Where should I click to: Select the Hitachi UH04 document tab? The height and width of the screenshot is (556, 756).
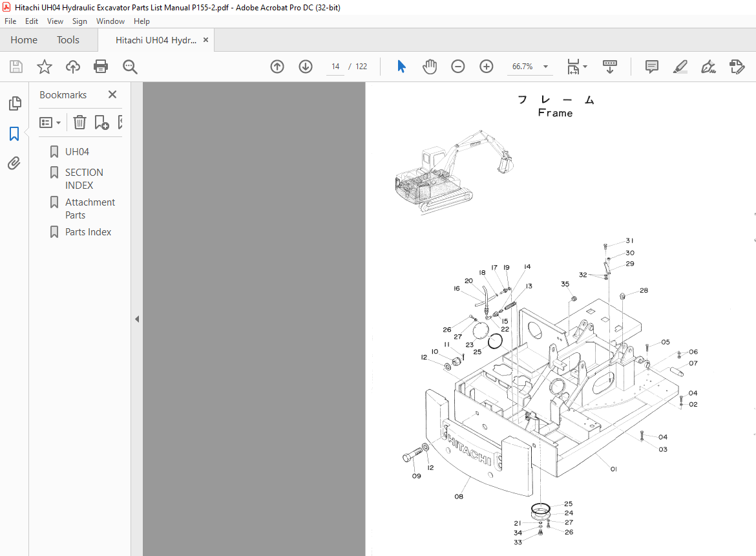point(156,40)
